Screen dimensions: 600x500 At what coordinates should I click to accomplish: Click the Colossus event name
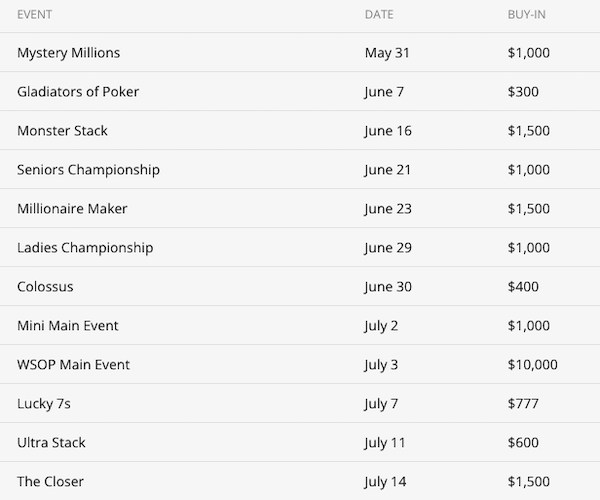[x=45, y=287]
